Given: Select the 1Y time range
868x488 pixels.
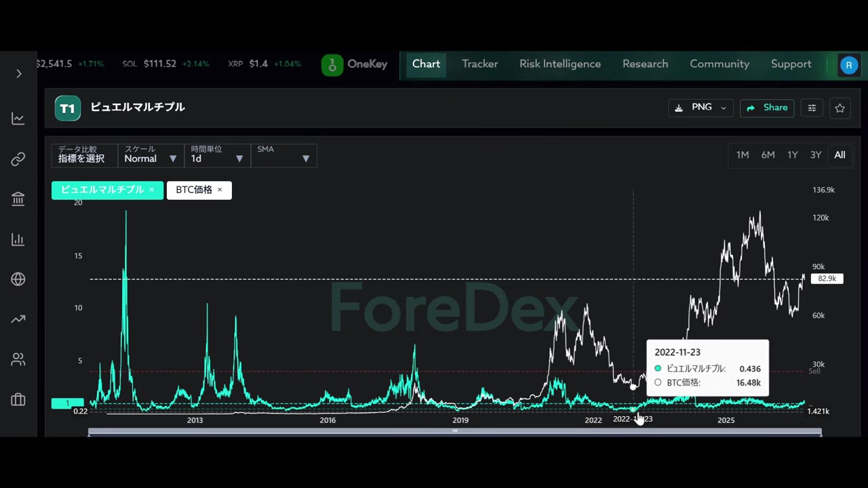Looking at the screenshot, I should [793, 155].
